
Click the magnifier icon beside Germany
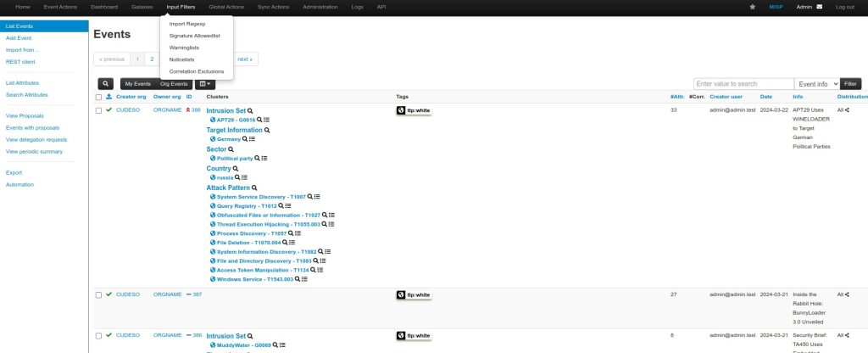[x=245, y=139]
